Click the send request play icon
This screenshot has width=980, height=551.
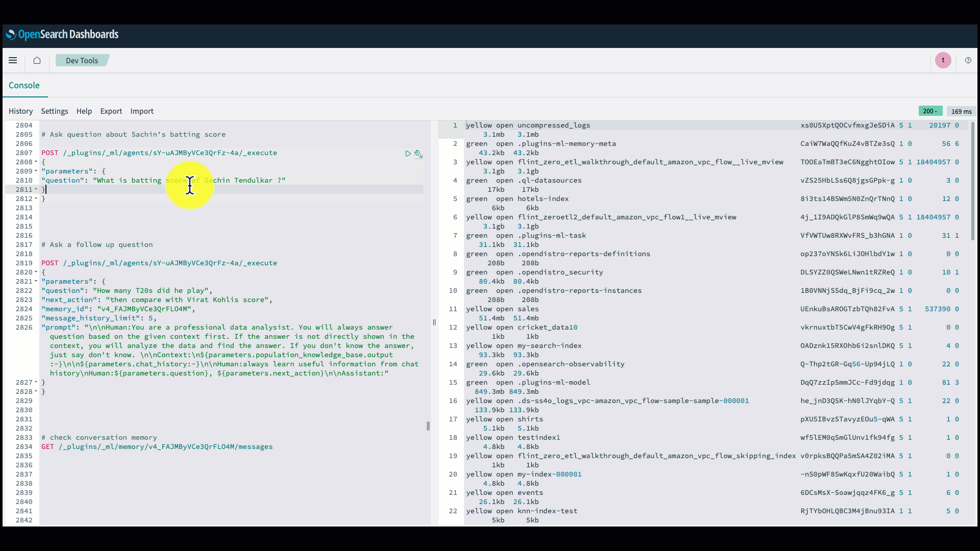(x=408, y=154)
